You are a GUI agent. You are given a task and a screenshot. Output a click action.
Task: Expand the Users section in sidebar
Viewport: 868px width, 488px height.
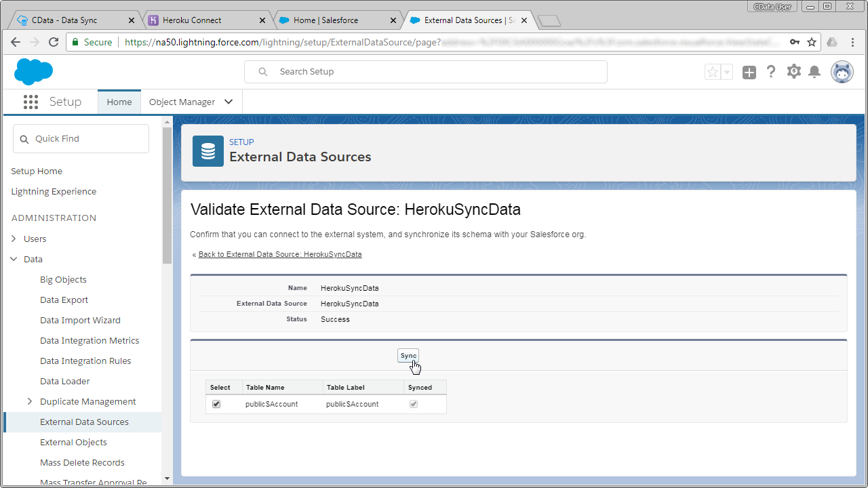[14, 239]
